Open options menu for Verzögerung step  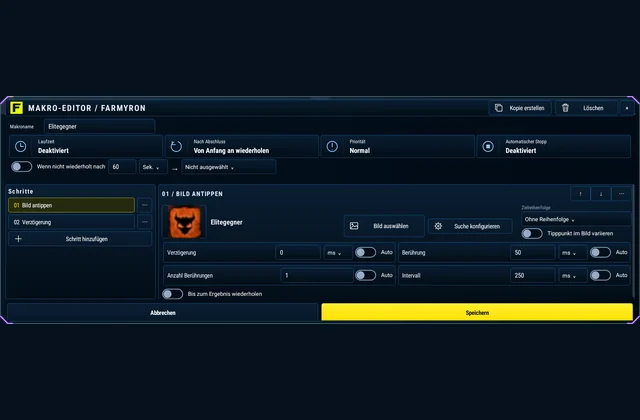coord(144,222)
